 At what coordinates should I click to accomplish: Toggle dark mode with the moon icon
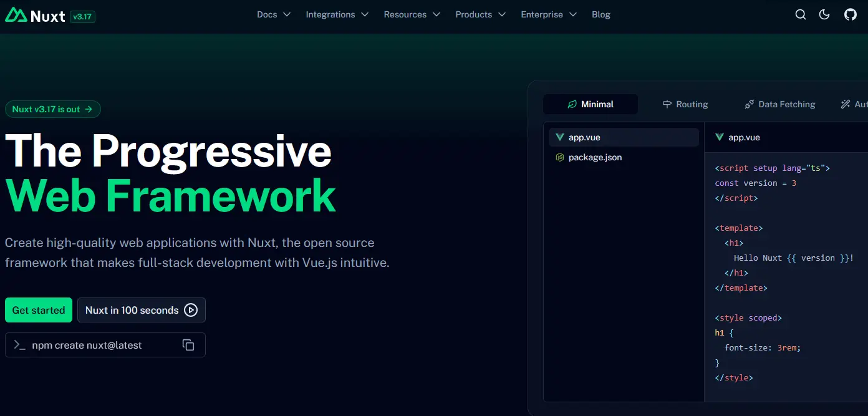pos(824,14)
